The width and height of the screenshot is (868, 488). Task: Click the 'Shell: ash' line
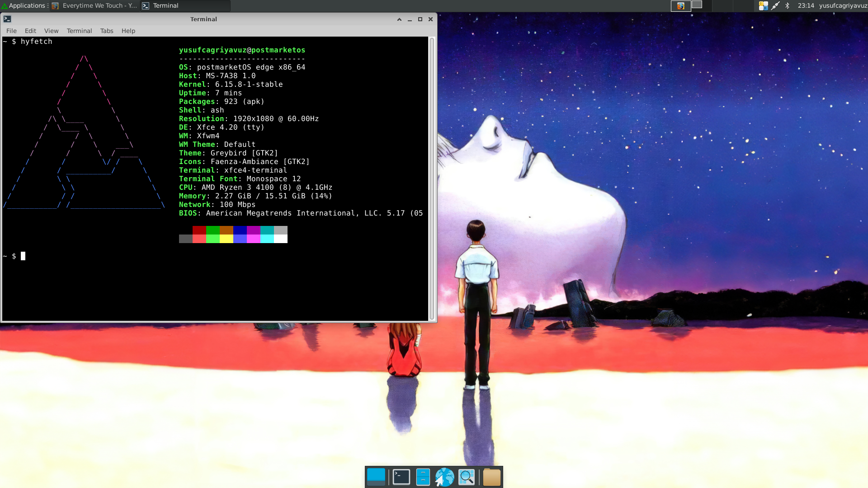[x=201, y=110]
